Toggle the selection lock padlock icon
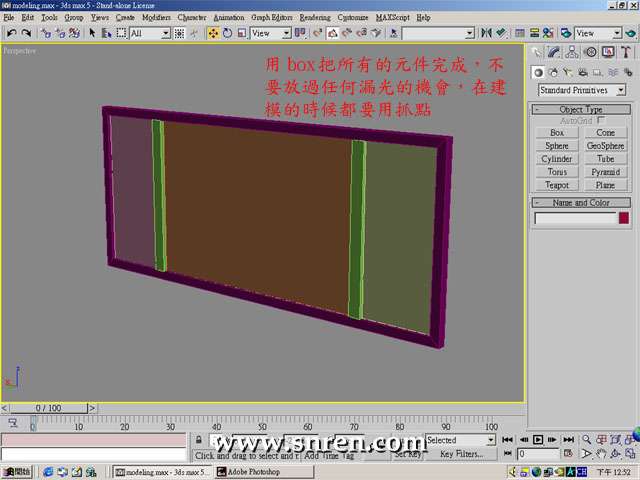640x480 pixels. coord(199,440)
